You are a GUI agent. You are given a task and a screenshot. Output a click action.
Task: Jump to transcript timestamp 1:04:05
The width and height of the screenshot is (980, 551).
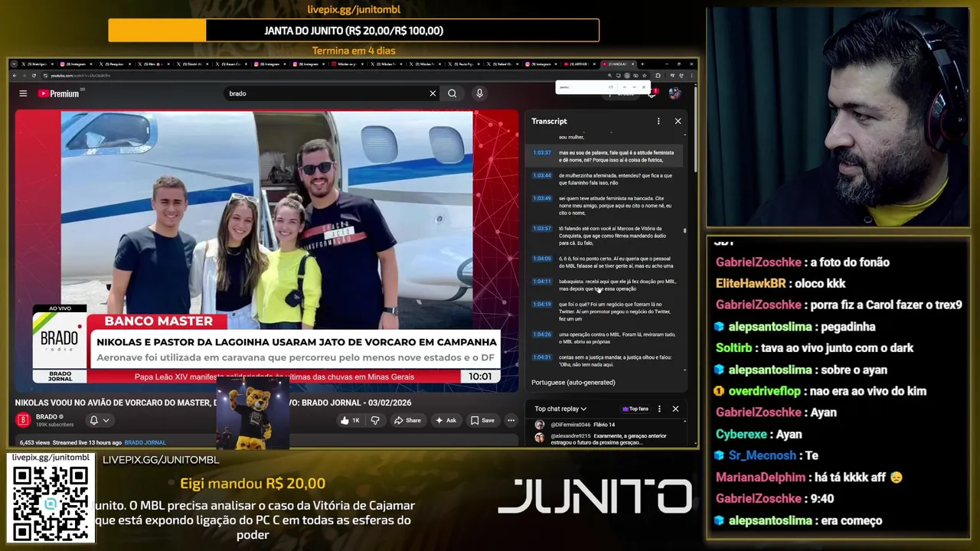542,259
